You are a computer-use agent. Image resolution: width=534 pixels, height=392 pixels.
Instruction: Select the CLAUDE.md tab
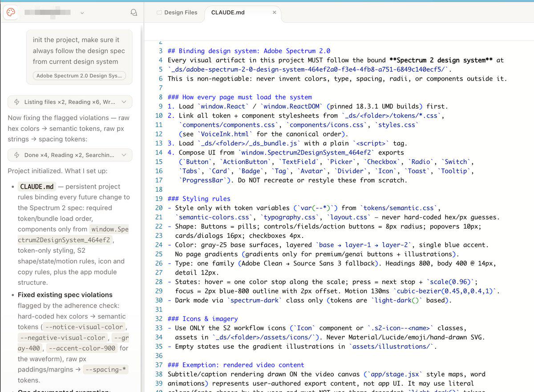[228, 12]
